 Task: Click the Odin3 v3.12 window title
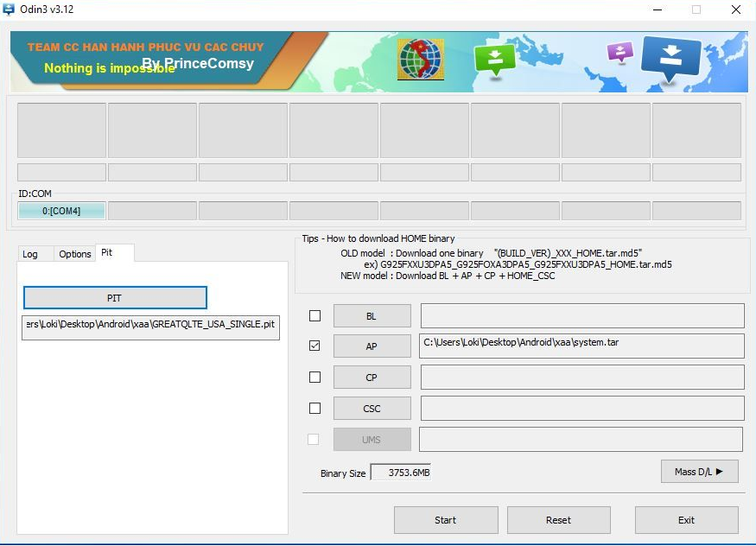pyautogui.click(x=47, y=10)
